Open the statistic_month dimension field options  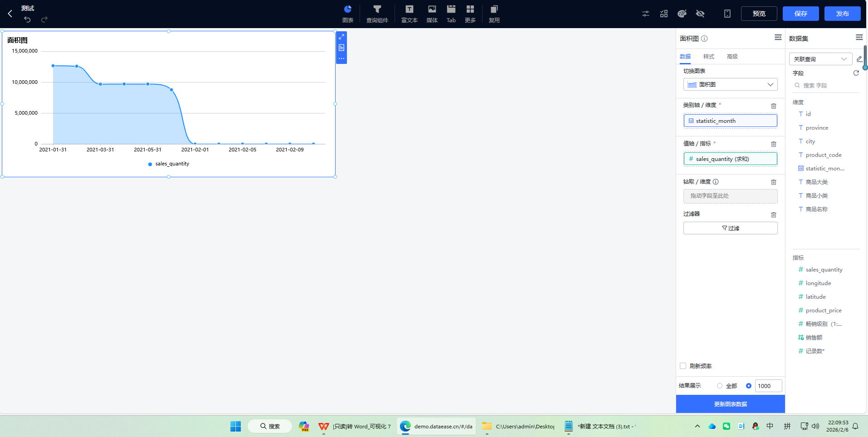click(731, 121)
